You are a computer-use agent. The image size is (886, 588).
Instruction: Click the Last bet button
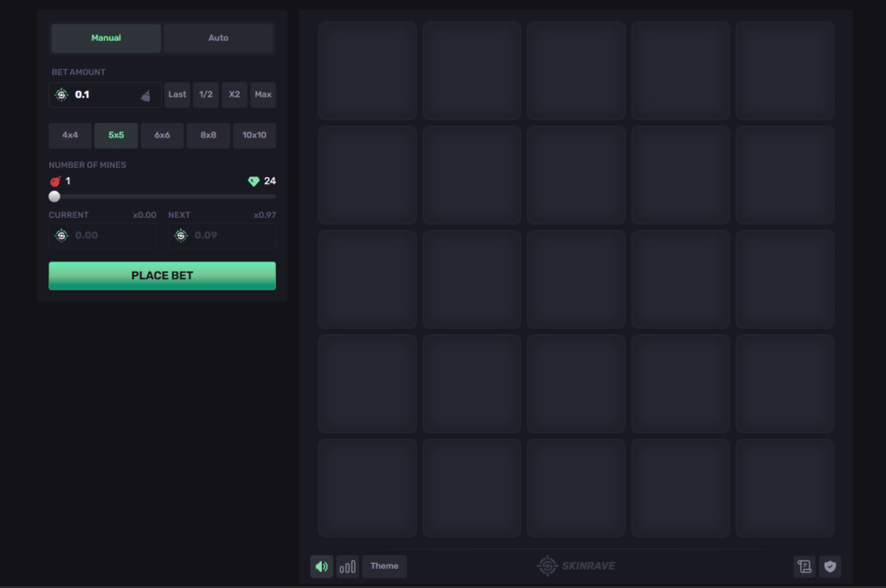coord(177,95)
